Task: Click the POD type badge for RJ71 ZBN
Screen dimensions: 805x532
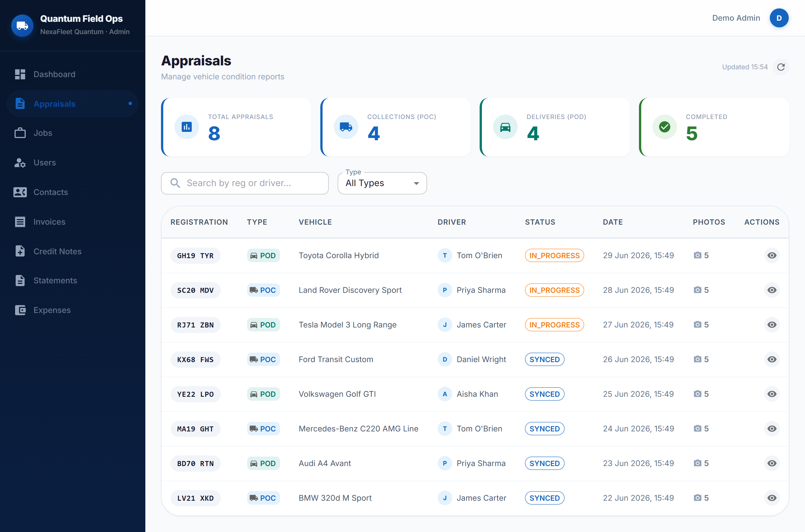Action: [x=263, y=325]
